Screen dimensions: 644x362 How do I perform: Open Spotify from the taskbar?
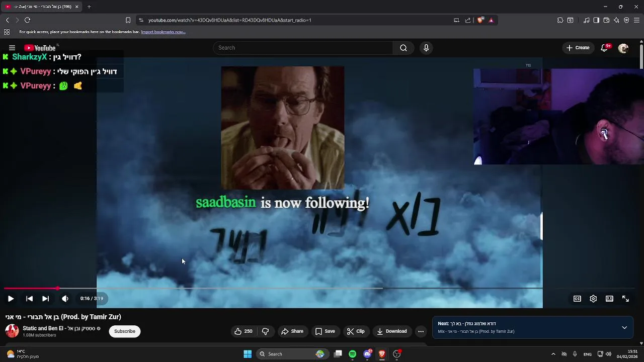352,354
